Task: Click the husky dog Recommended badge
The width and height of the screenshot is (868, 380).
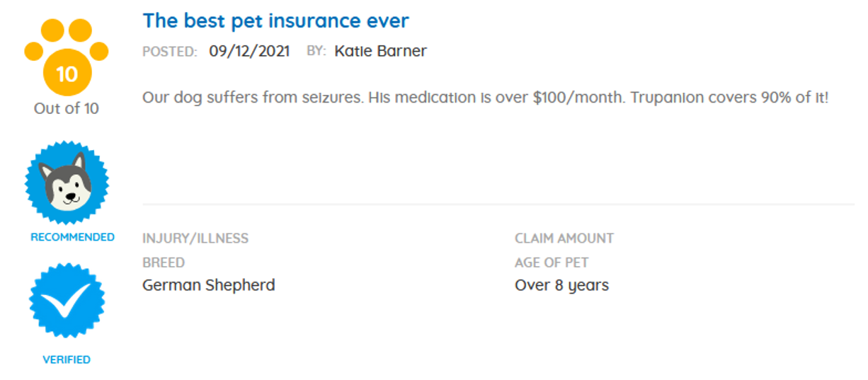Action: 67,182
